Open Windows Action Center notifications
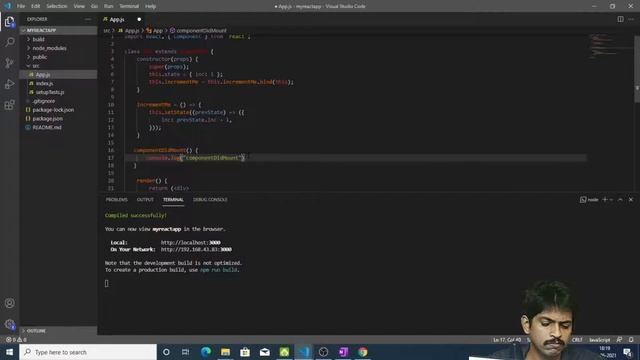 (628, 352)
